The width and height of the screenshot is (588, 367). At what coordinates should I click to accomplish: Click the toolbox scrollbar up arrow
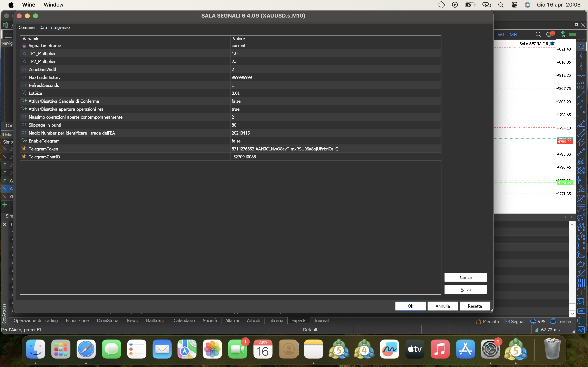[572, 225]
